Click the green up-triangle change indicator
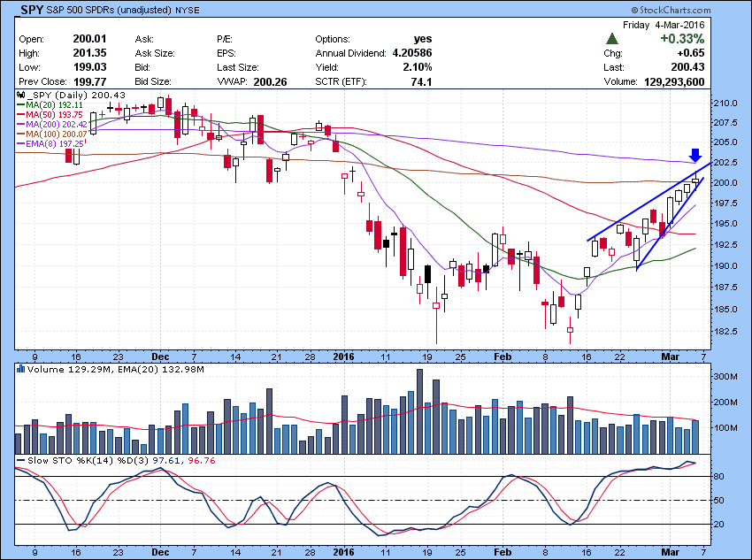752x560 pixels. pyautogui.click(x=612, y=39)
